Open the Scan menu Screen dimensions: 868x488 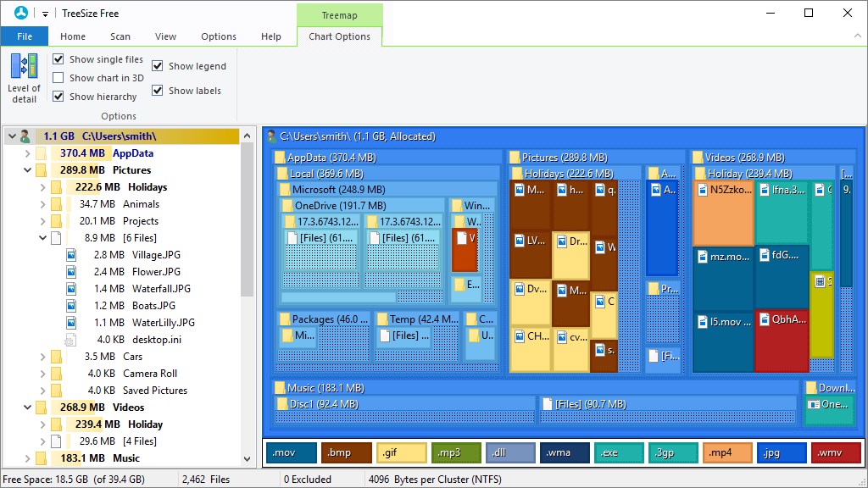pos(120,36)
